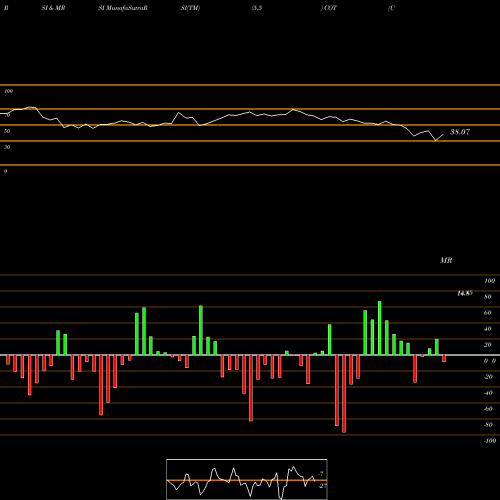This screenshot has width=500, height=500.
Task: Click the MR value 14.85 label
Action: (465, 293)
